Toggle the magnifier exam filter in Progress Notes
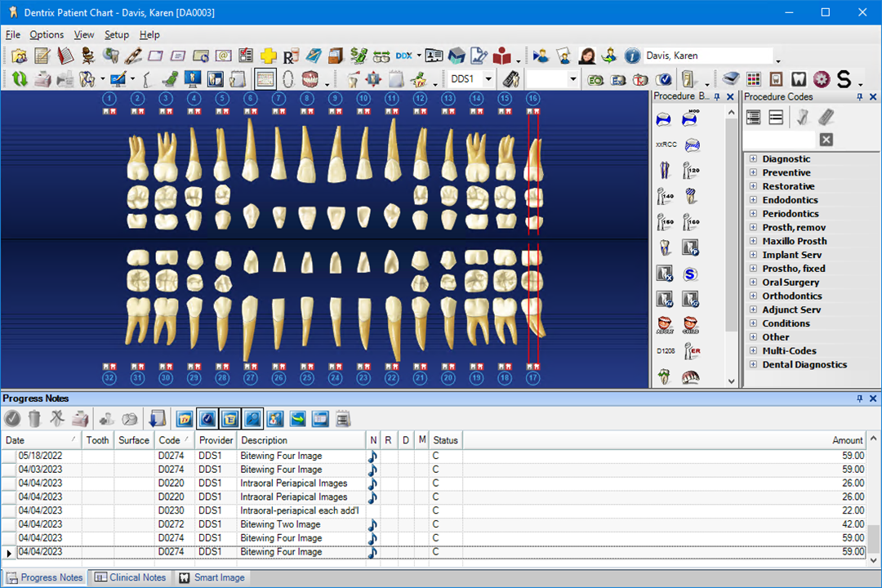The height and width of the screenshot is (588, 882). coord(252,419)
